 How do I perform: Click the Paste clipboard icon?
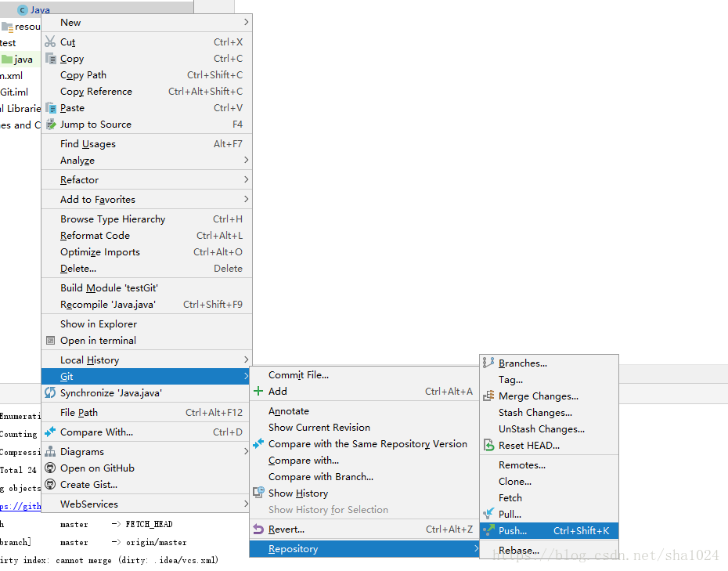pos(51,108)
